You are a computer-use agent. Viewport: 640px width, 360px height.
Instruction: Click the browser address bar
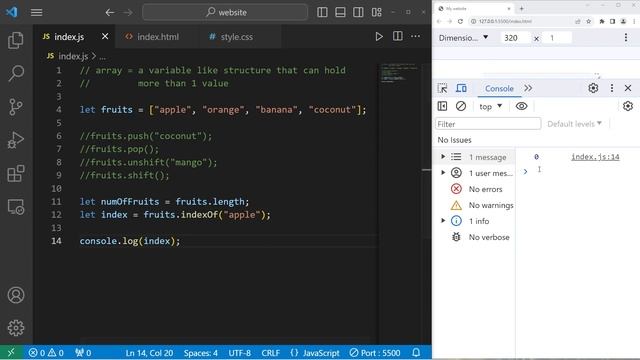click(520, 21)
